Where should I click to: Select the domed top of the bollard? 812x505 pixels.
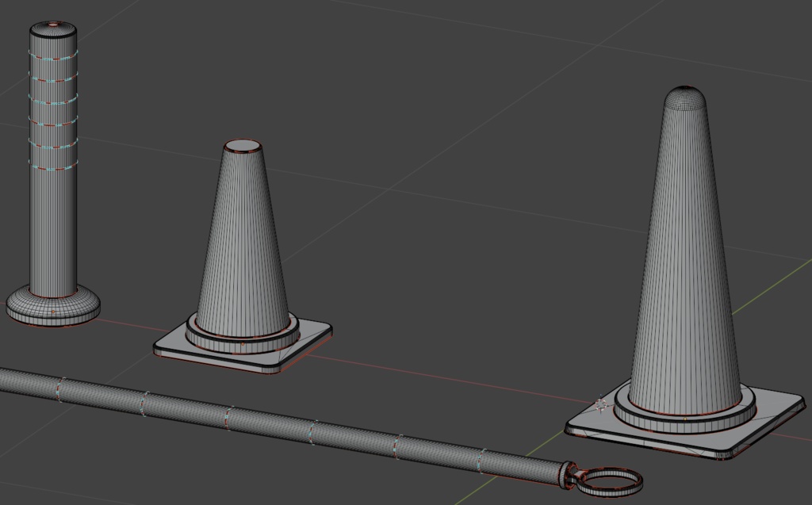(x=52, y=30)
